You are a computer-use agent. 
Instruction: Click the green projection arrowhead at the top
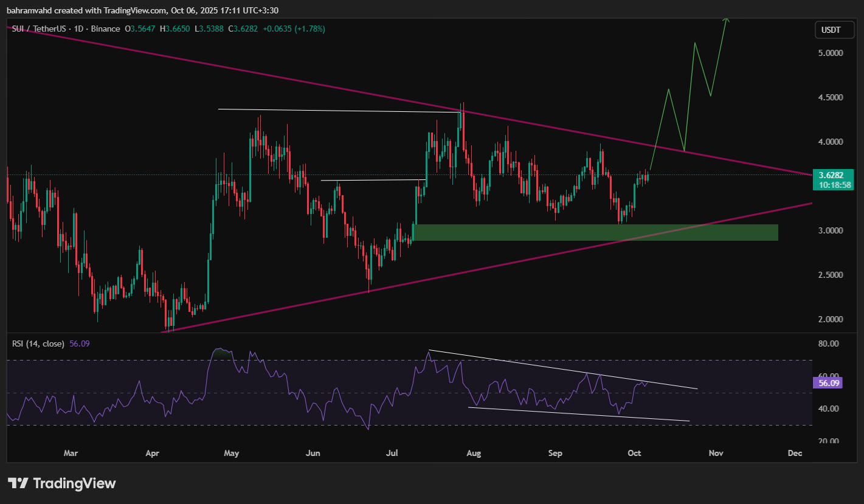pos(725,20)
